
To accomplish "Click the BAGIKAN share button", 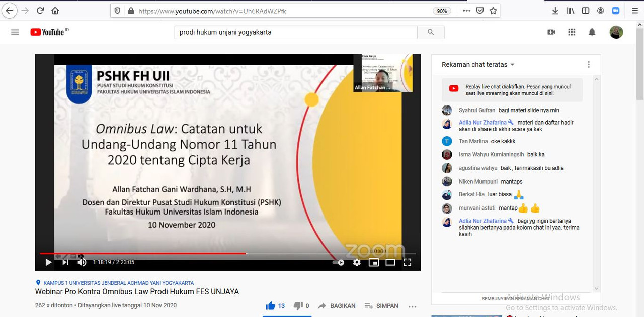I will point(337,305).
